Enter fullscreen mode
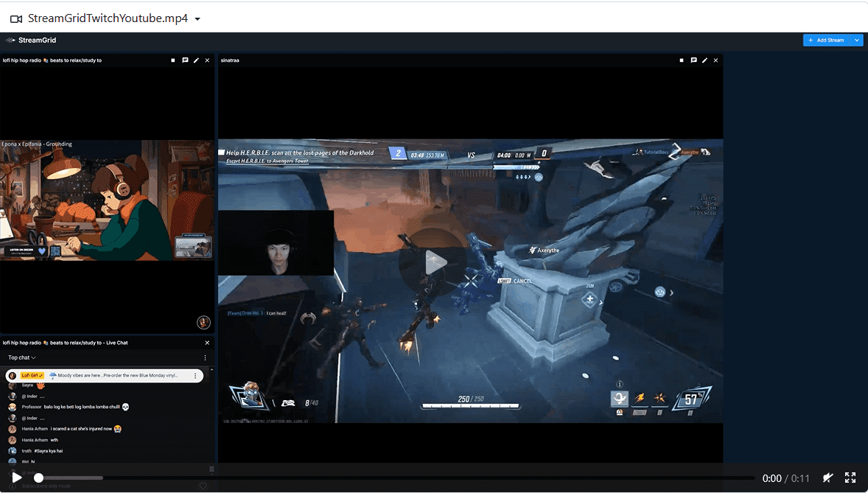This screenshot has height=493, width=868. [850, 478]
